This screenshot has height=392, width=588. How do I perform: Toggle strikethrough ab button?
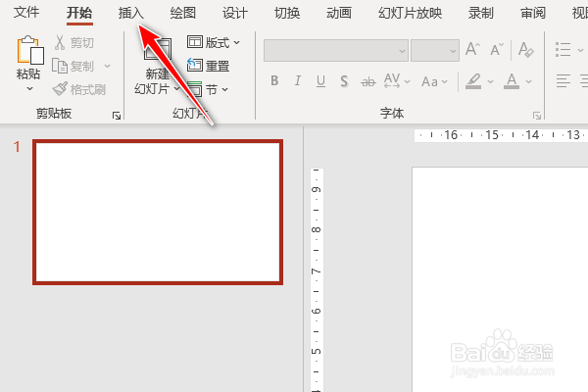(x=367, y=81)
